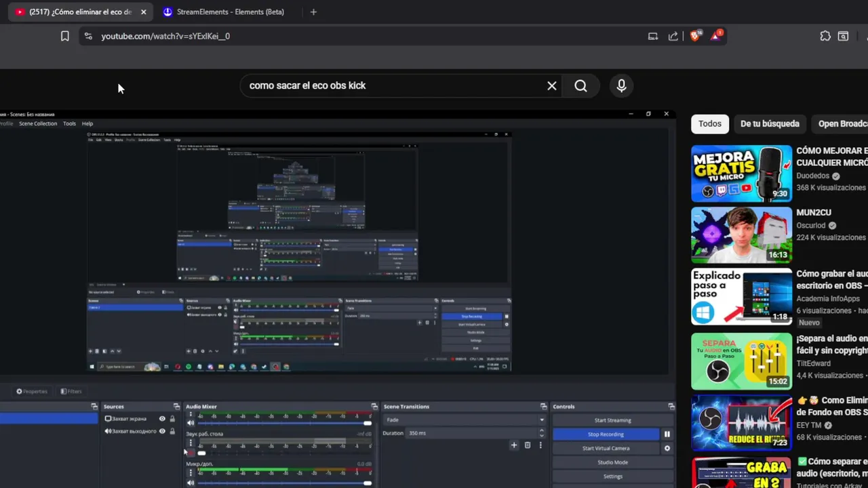Open the Fade transition dropdown
Screen dimensions: 868x488
click(465, 420)
